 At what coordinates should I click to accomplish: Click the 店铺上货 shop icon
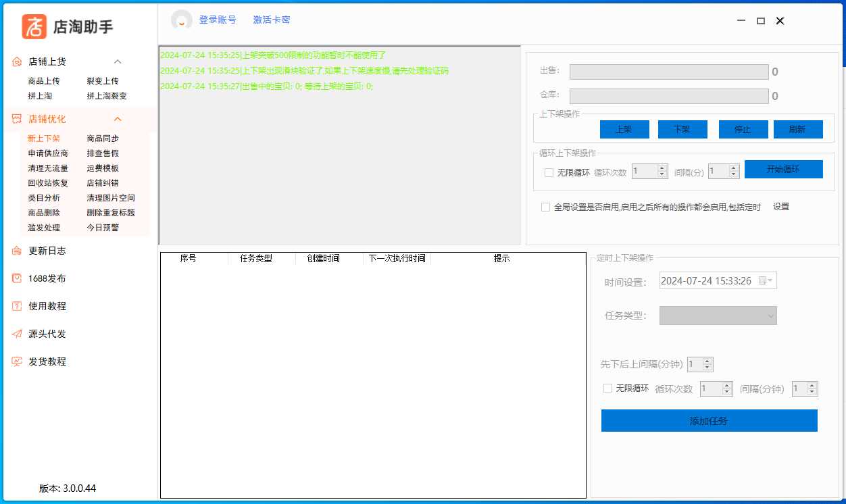[x=17, y=61]
